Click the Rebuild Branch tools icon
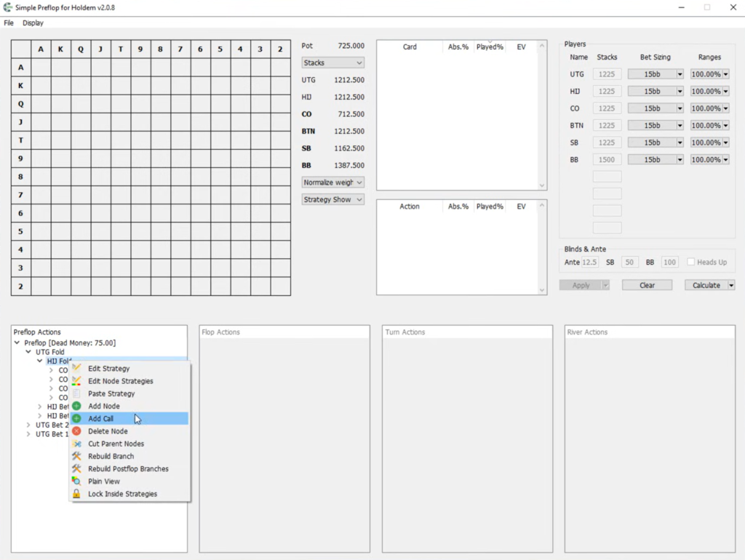Image resolution: width=745 pixels, height=560 pixels. click(x=76, y=456)
